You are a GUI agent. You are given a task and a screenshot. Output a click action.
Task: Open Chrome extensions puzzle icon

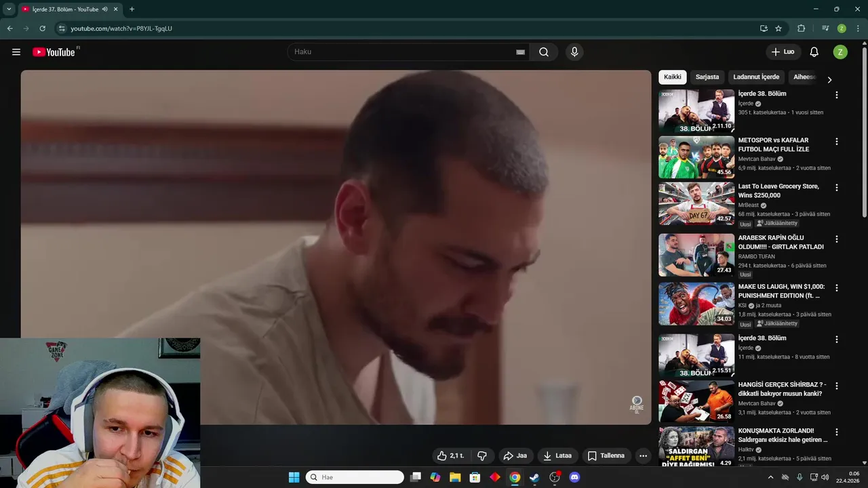[802, 28]
